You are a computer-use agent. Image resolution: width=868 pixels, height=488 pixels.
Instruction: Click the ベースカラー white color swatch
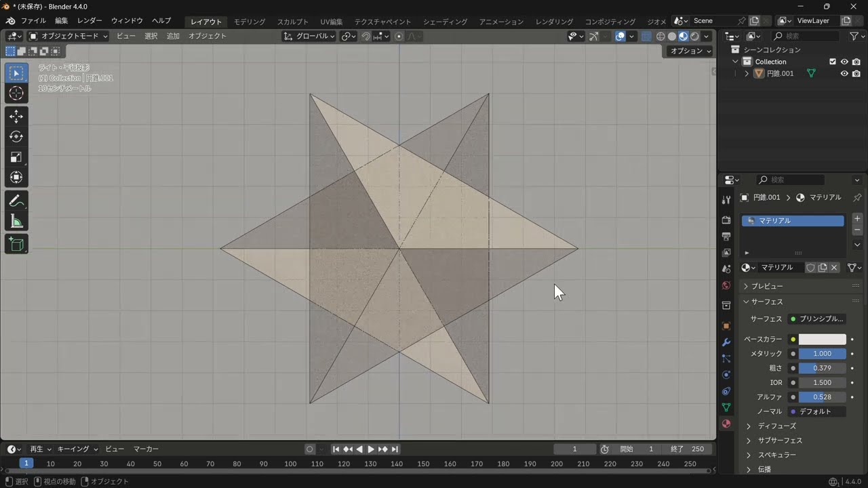(x=822, y=340)
